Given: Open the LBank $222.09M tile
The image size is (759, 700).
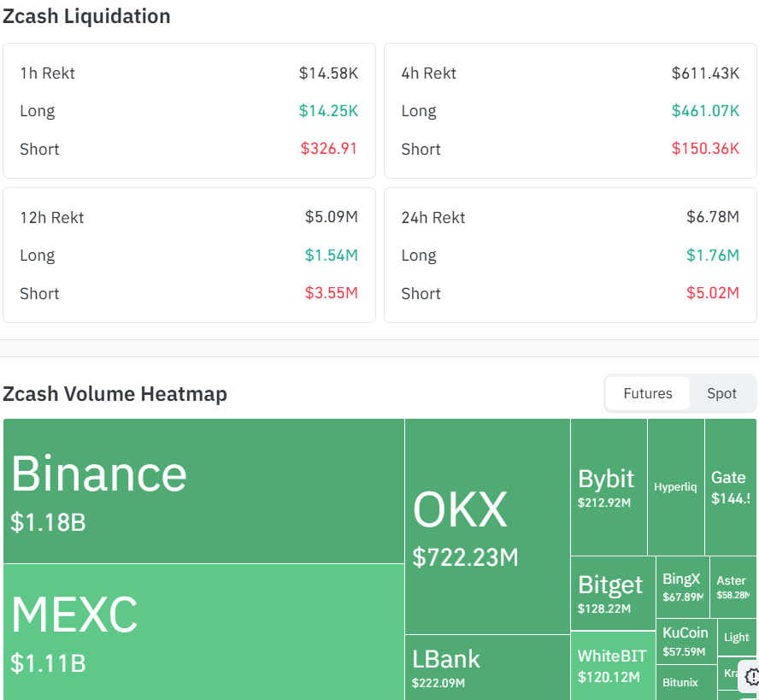Looking at the screenshot, I should [487, 668].
